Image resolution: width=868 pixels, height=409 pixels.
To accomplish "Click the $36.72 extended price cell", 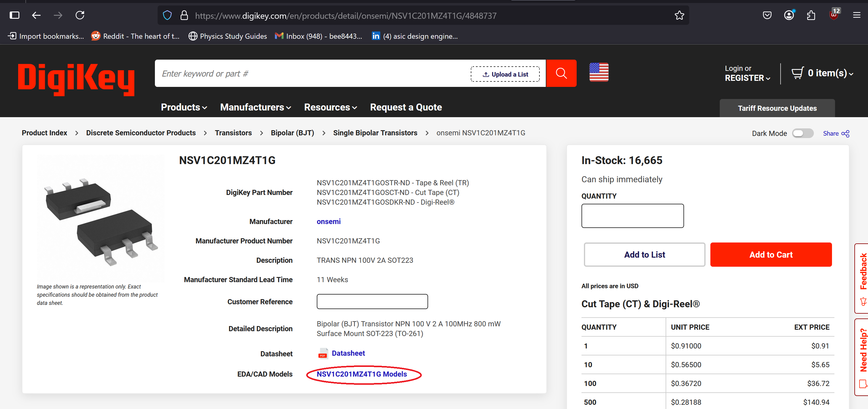I will tap(818, 383).
